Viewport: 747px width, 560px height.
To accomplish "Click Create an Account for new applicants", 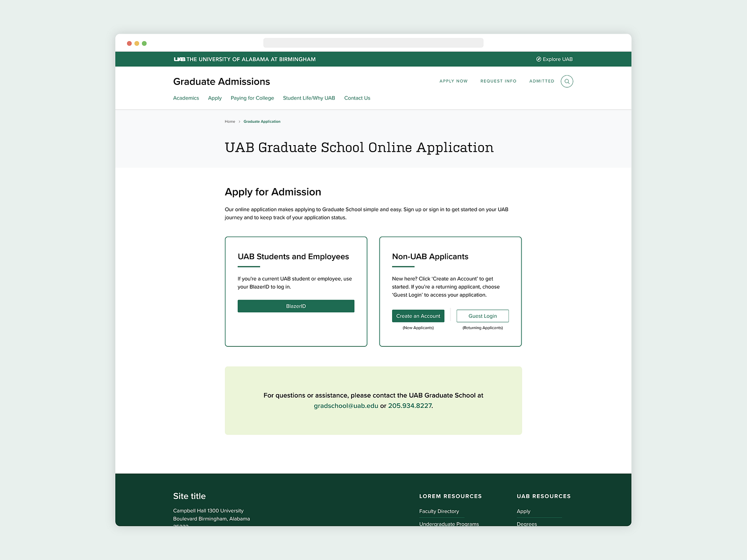I will (418, 316).
